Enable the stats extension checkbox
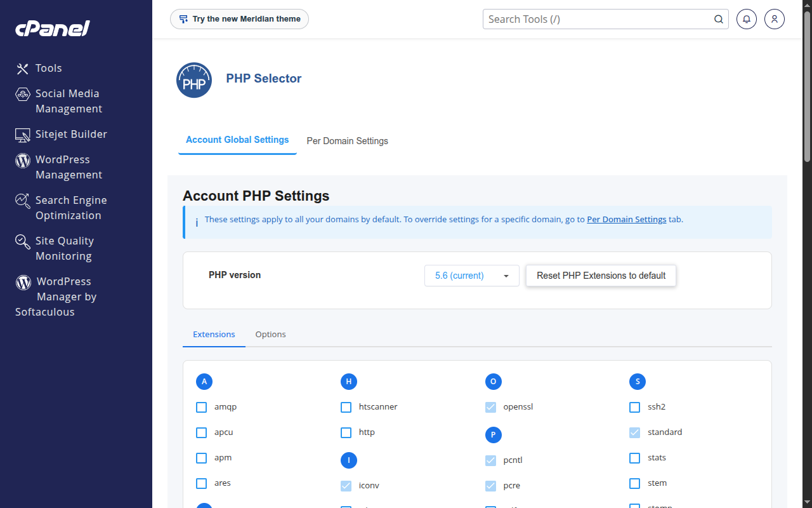The image size is (812, 508). pos(635,458)
